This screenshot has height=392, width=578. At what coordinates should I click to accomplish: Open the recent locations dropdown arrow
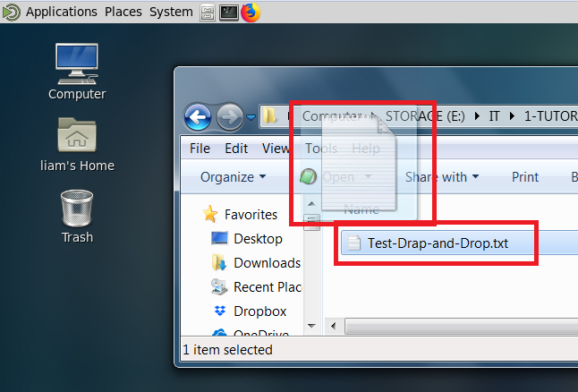click(251, 116)
